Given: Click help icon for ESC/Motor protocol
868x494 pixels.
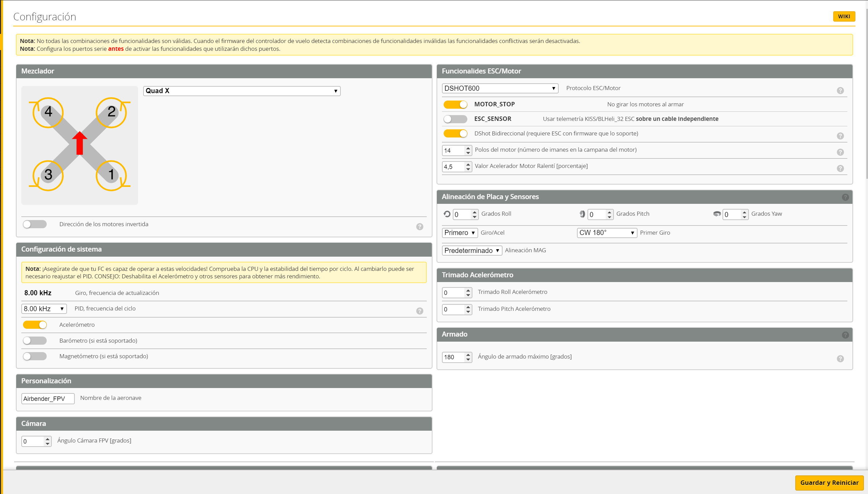Looking at the screenshot, I should click(x=840, y=91).
